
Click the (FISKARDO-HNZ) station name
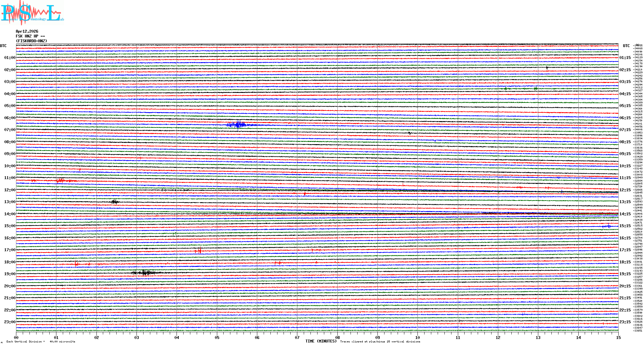pyautogui.click(x=31, y=41)
